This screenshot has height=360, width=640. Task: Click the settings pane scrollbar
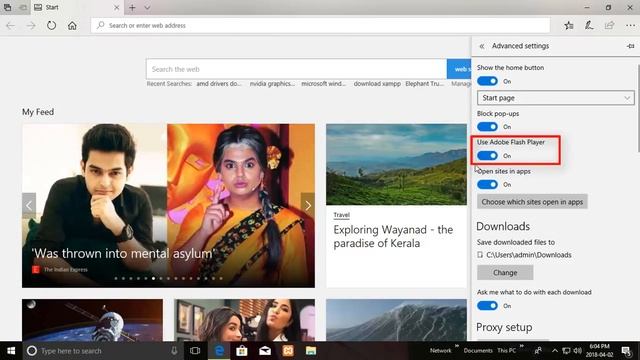pyautogui.click(x=638, y=108)
